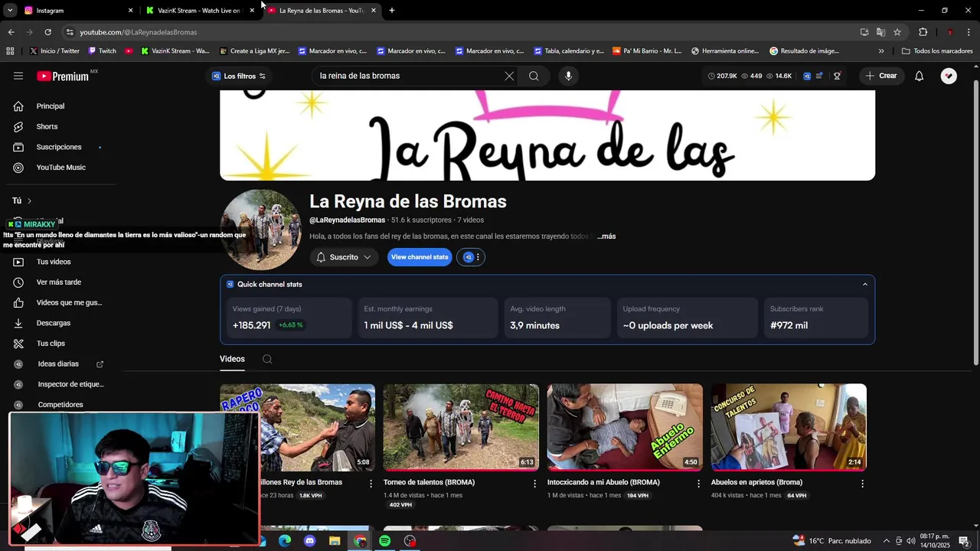The height and width of the screenshot is (551, 980).
Task: Show hidden system tray icons
Action: coord(887,541)
